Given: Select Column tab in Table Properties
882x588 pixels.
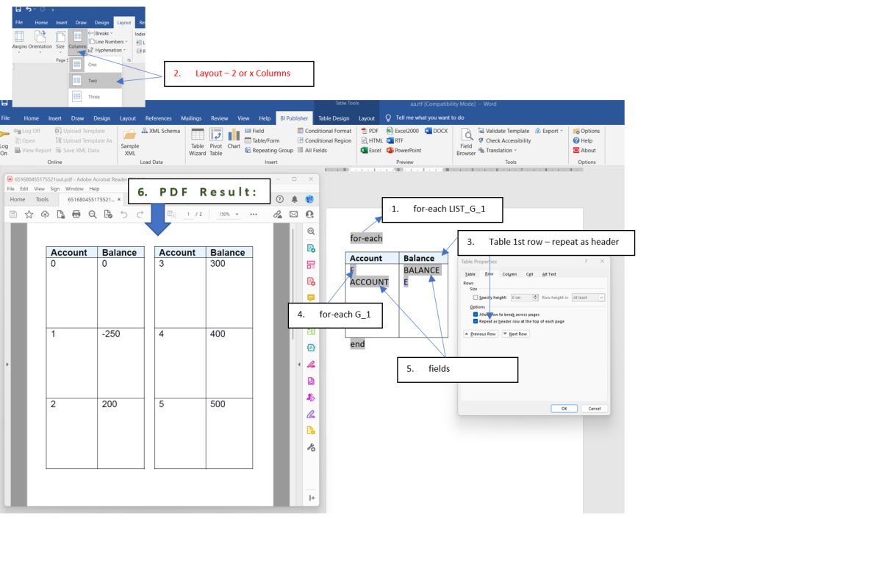Looking at the screenshot, I should click(x=509, y=274).
